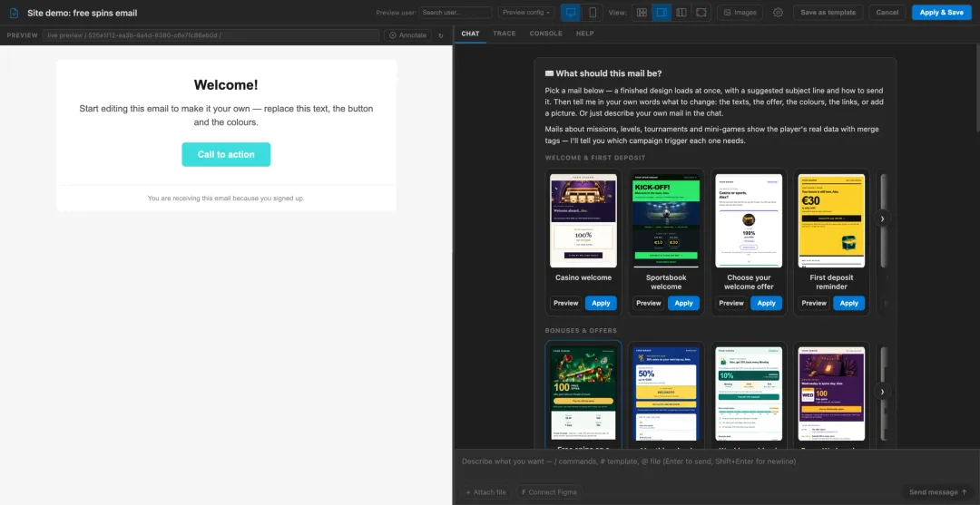The width and height of the screenshot is (980, 505).
Task: Click Call to action button in email
Action: tap(226, 154)
